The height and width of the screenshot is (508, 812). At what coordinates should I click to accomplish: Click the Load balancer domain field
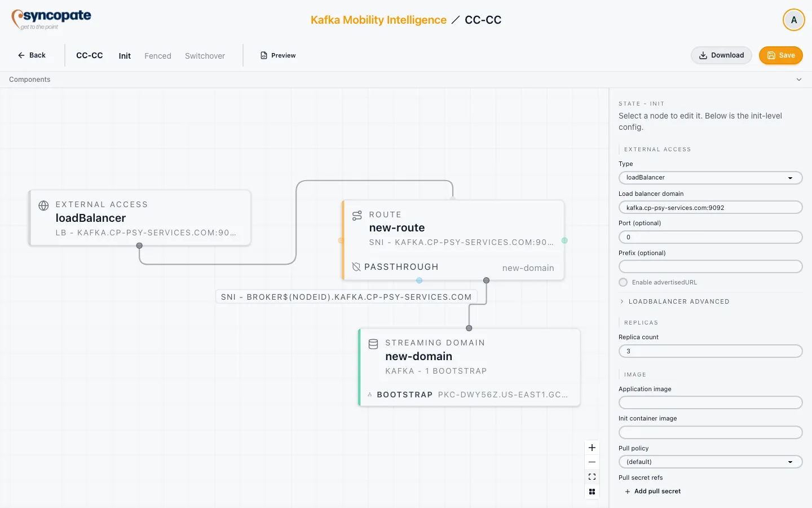point(710,208)
